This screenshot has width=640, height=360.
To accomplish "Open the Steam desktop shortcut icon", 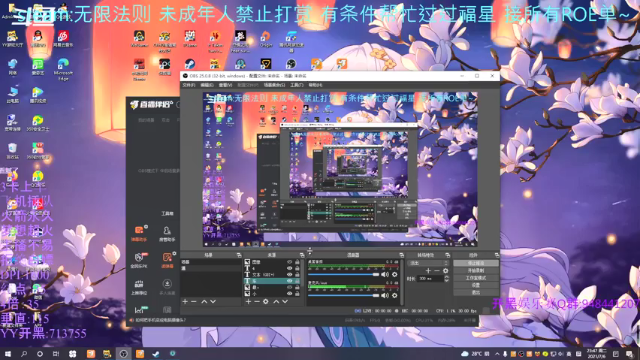I will coord(190,64).
